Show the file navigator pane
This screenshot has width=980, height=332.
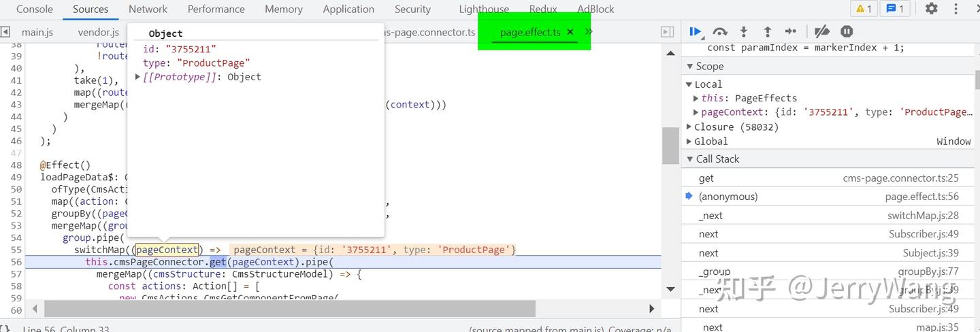(x=5, y=32)
